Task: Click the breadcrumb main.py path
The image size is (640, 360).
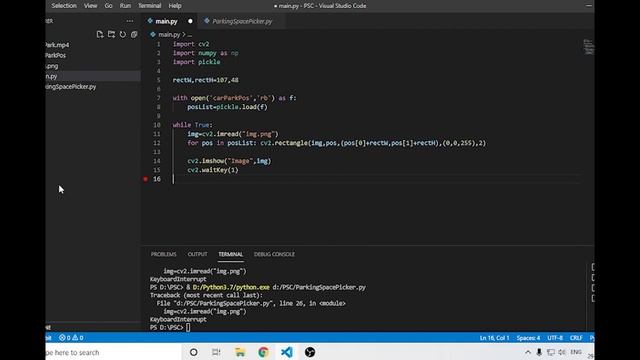Action: (169, 35)
